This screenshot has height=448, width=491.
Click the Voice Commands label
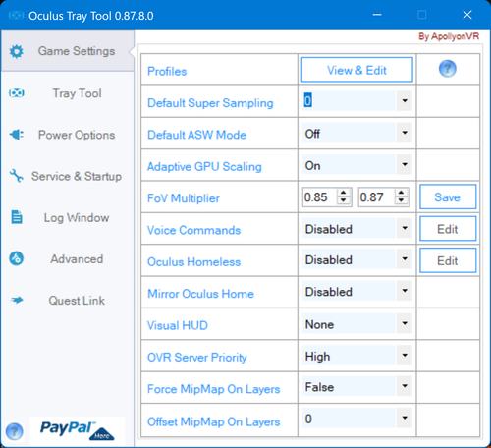(x=193, y=230)
